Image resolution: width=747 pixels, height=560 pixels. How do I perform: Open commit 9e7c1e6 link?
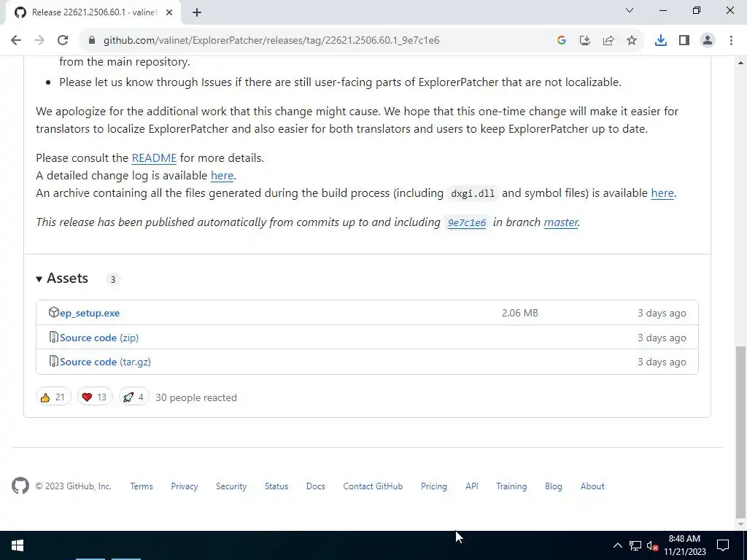click(467, 222)
